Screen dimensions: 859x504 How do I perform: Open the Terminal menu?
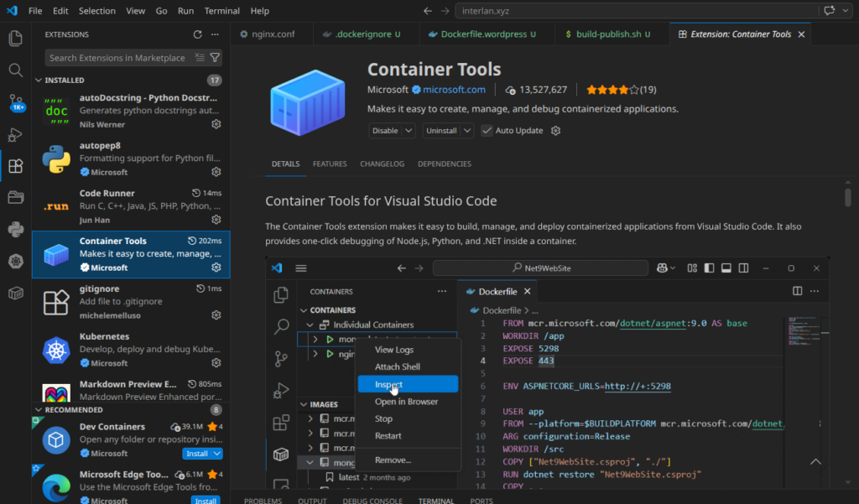click(x=221, y=11)
